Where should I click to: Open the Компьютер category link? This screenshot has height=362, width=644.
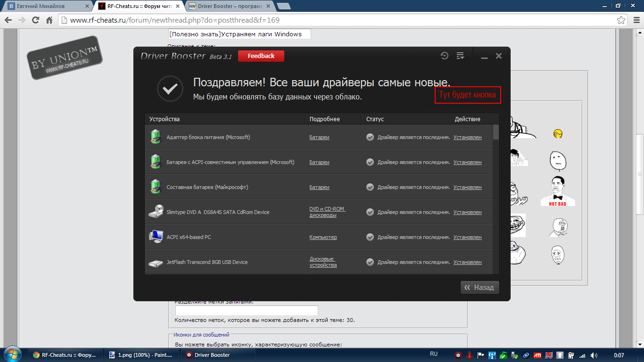323,237
